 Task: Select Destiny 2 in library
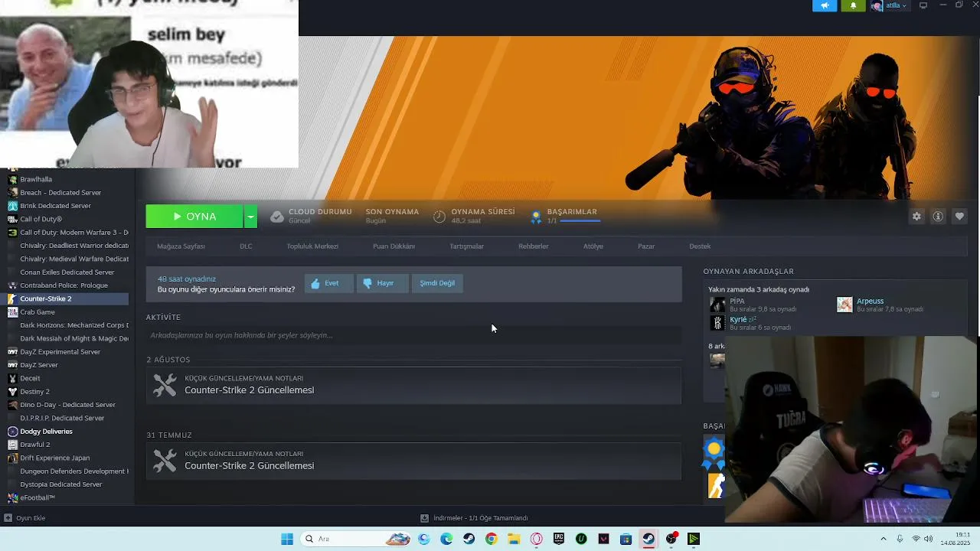pos(34,392)
